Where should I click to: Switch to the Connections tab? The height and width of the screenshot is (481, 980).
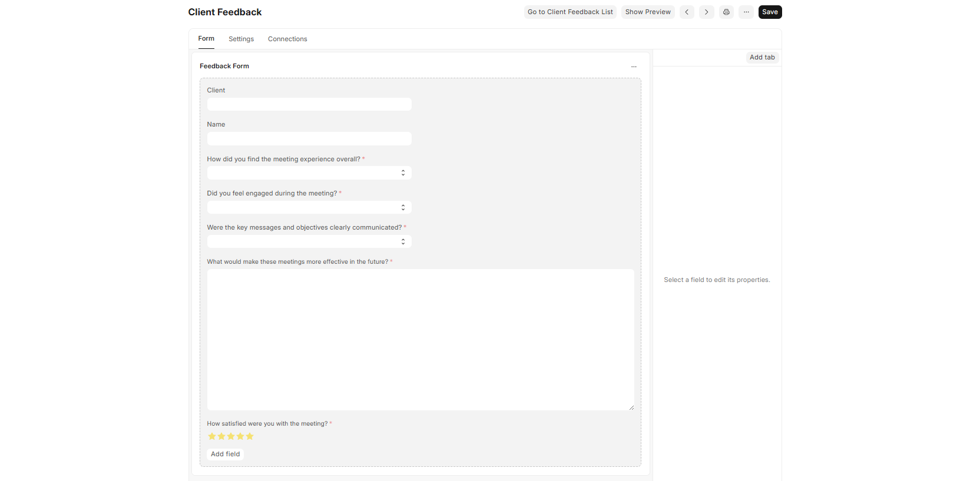(x=287, y=39)
